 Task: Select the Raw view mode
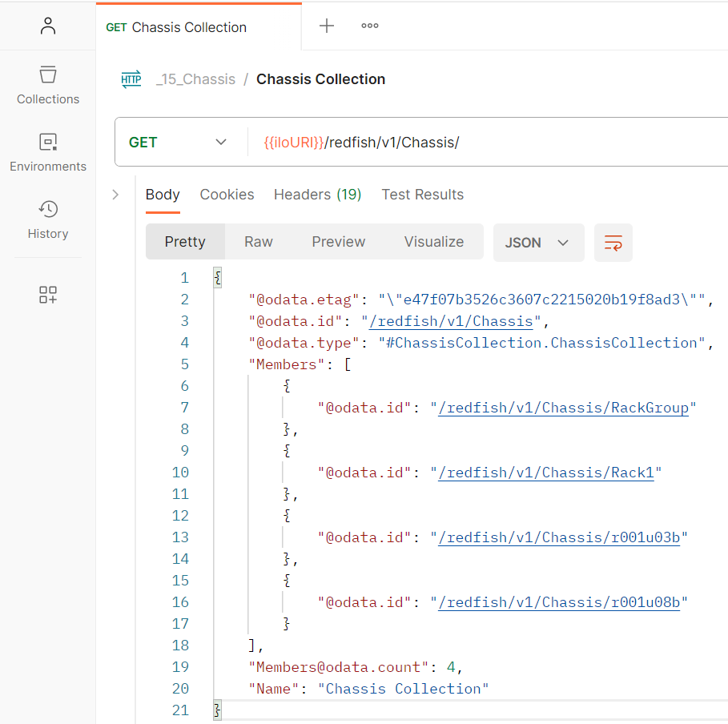point(258,242)
